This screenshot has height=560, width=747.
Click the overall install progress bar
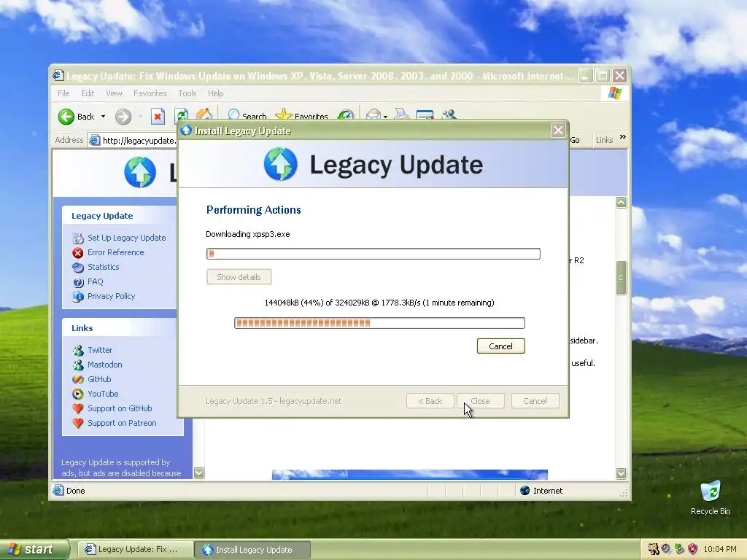(x=373, y=254)
